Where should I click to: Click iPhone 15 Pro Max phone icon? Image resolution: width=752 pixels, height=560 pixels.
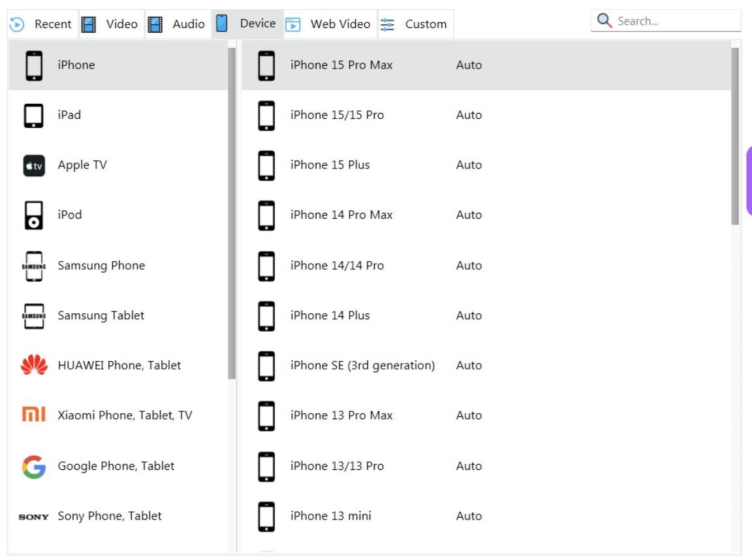tap(266, 65)
